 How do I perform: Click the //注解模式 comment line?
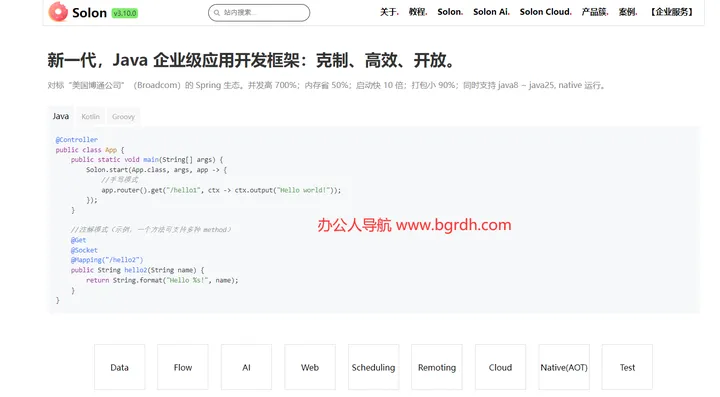point(151,229)
